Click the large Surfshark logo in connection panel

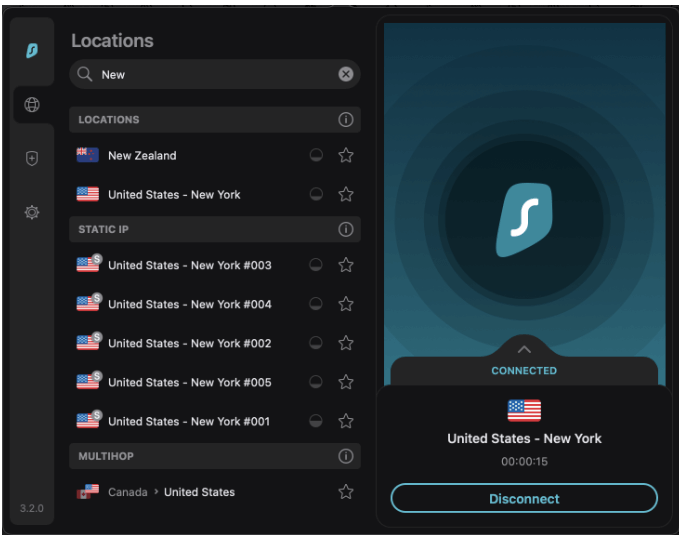[x=524, y=220]
